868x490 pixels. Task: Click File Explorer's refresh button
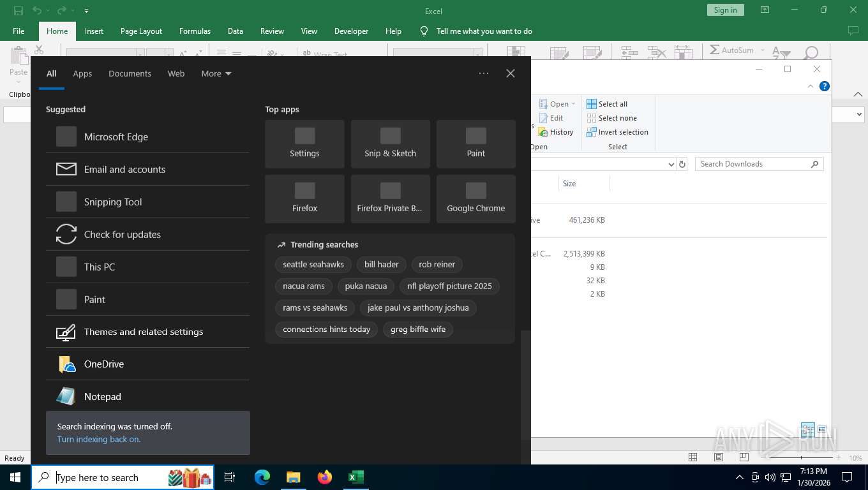point(682,164)
